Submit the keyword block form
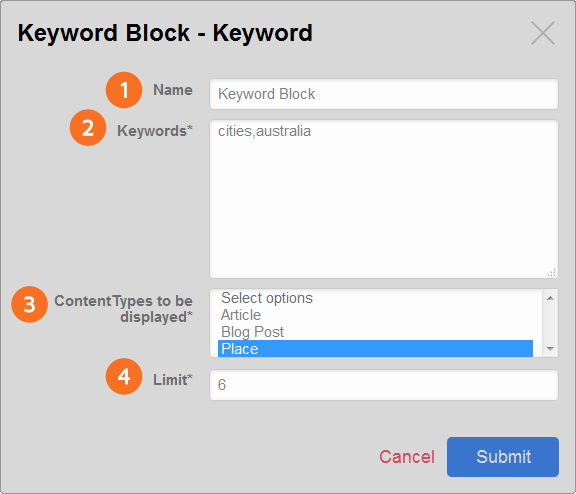 [503, 457]
